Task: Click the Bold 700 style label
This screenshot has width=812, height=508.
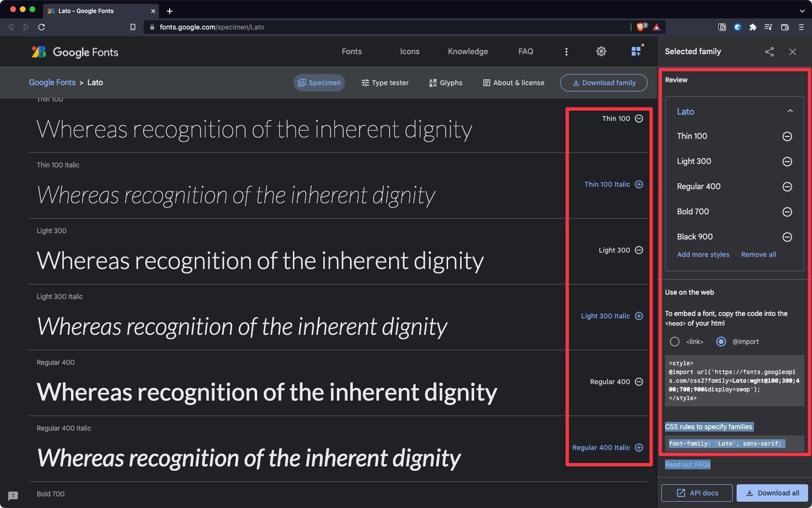Action: tap(51, 494)
